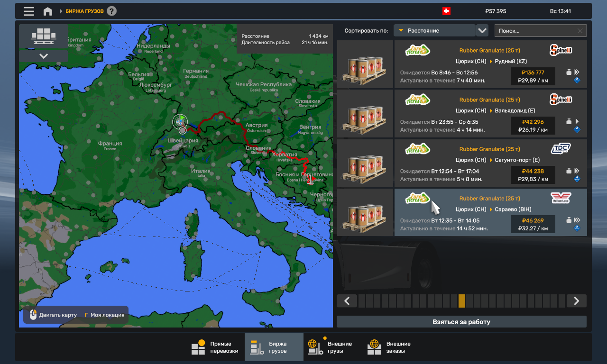The width and height of the screenshot is (607, 364).
Task: Click the Поиск search input field
Action: [x=535, y=31]
